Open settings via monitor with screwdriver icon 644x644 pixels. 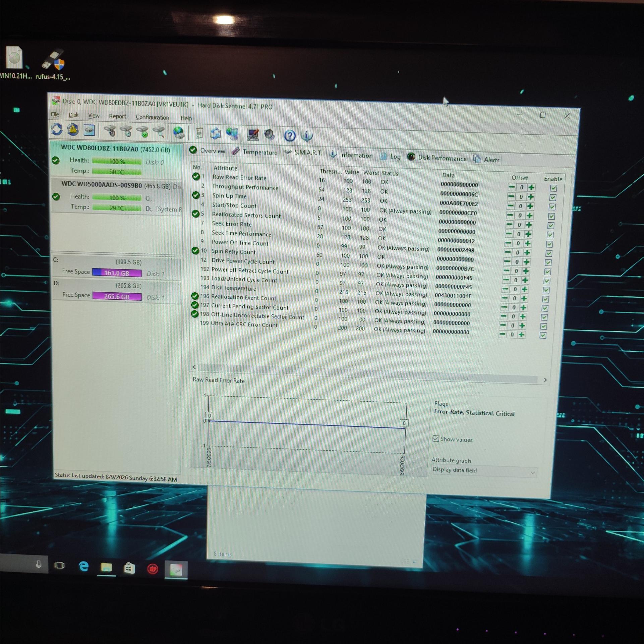click(253, 135)
